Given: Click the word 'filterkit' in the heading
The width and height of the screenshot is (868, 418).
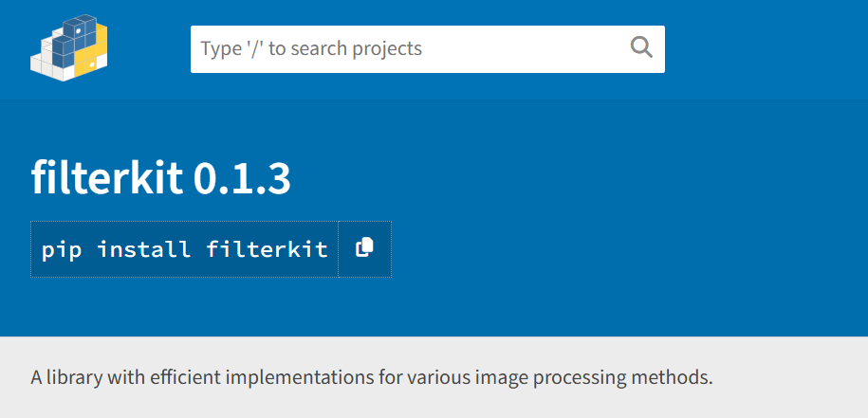Looking at the screenshot, I should pyautogui.click(x=107, y=178).
